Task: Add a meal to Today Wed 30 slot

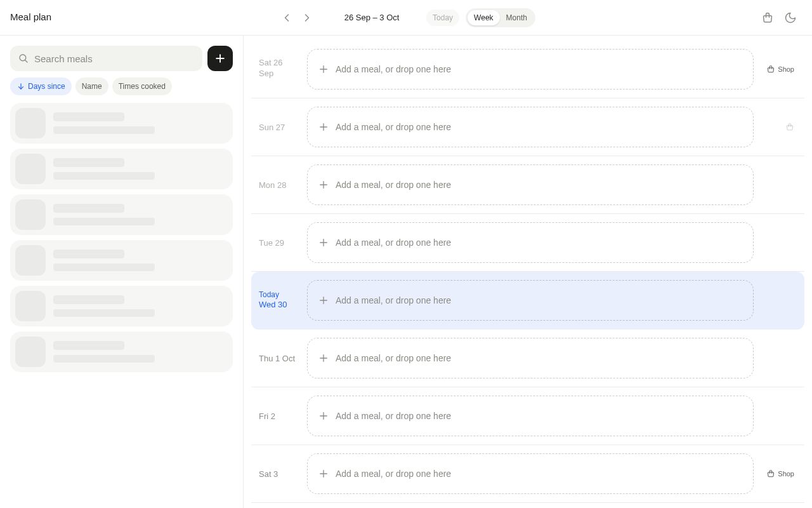Action: coord(530,300)
